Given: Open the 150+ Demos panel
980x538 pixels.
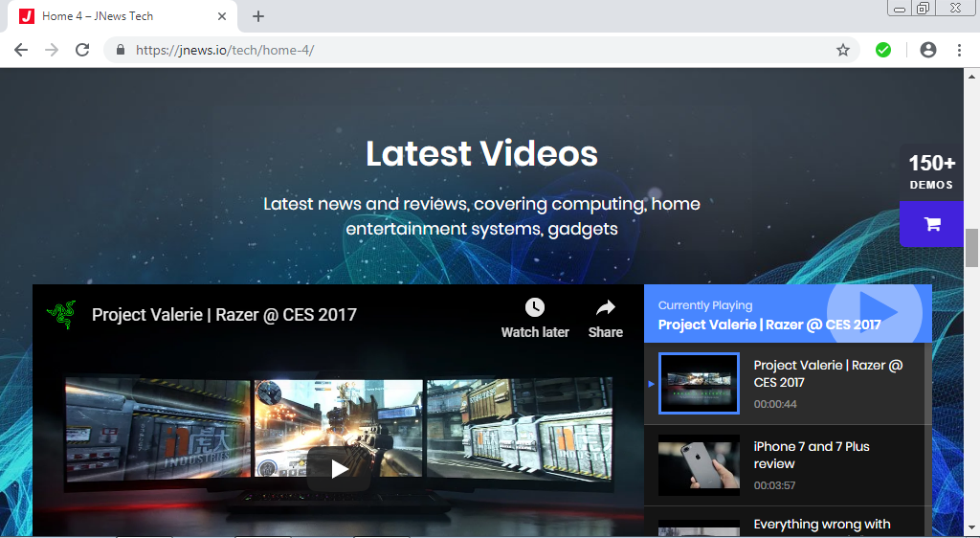Looking at the screenshot, I should [x=931, y=172].
